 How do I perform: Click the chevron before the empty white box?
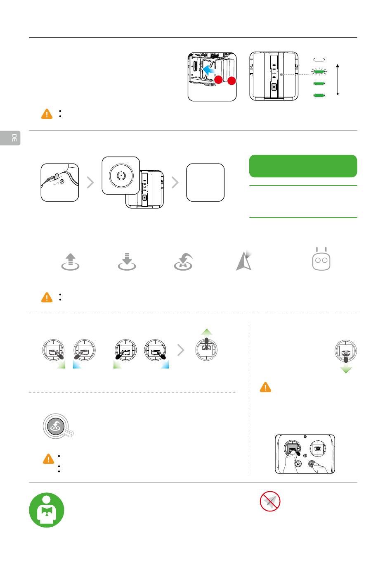[175, 182]
